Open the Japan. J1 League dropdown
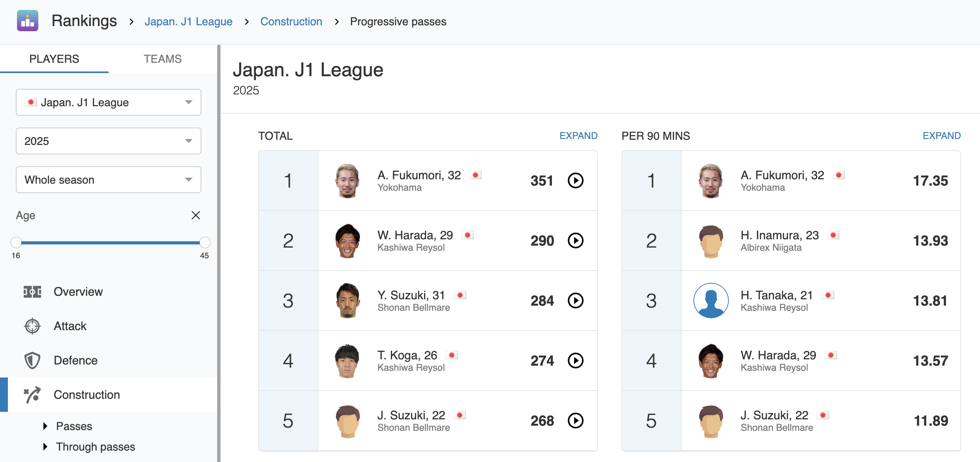Viewport: 980px width, 462px height. (109, 102)
